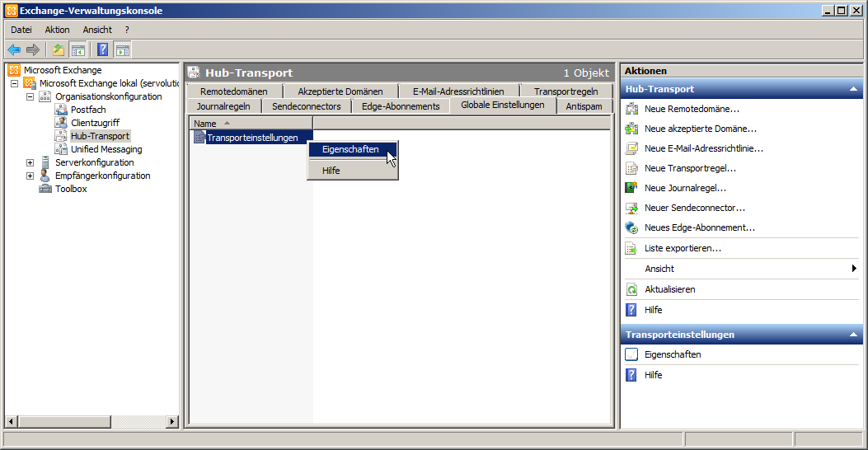Click Aktualisieren action link
The height and width of the screenshot is (450, 868).
[x=670, y=289]
